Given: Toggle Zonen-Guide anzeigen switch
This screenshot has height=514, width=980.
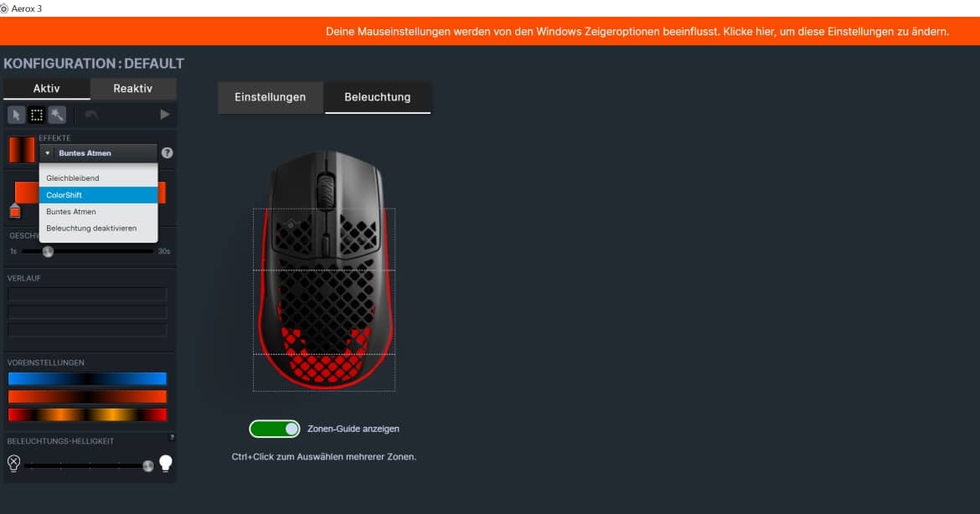Looking at the screenshot, I should click(x=275, y=429).
